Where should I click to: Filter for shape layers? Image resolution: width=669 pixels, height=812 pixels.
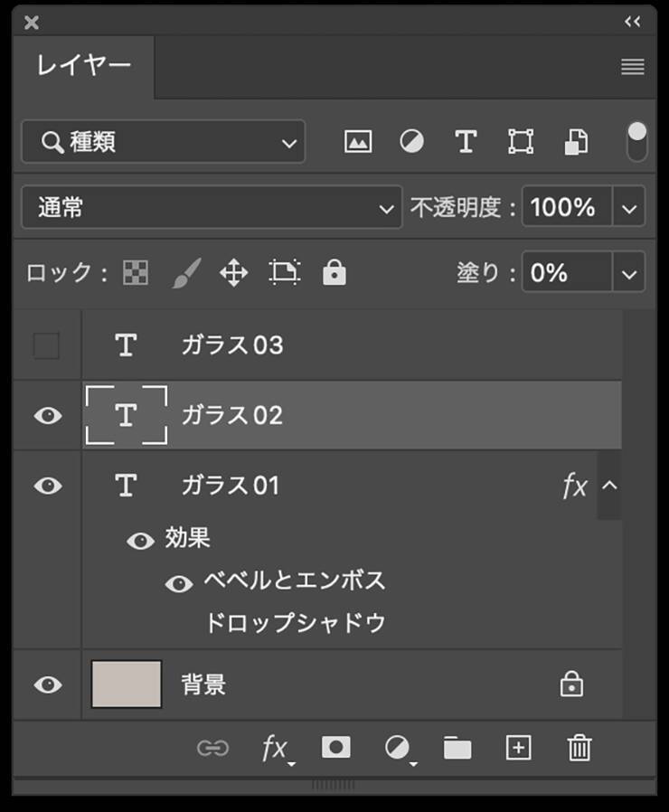point(520,142)
